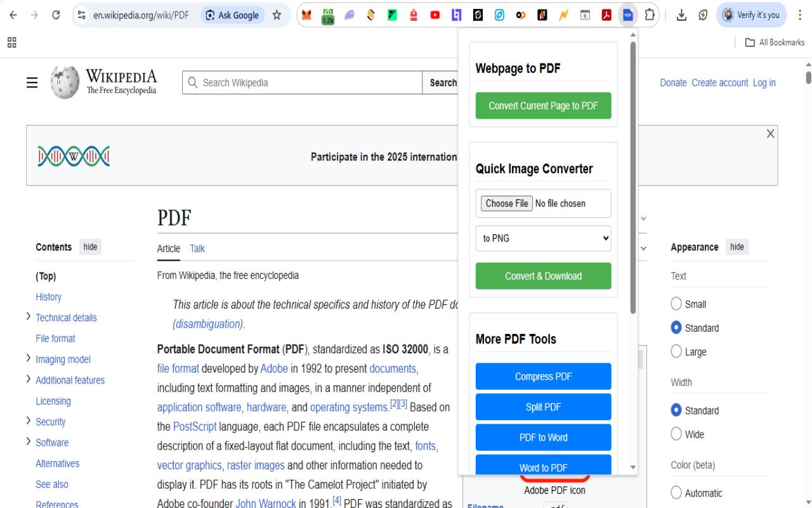
Task: Open the 'to PNG' format dropdown
Action: (542, 238)
